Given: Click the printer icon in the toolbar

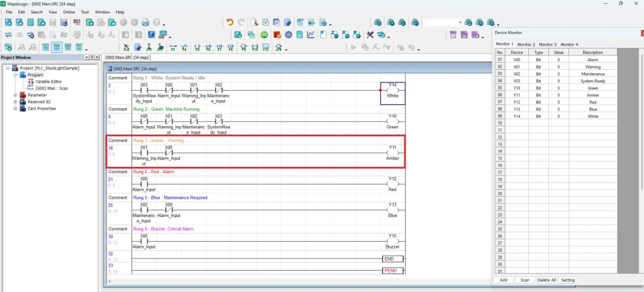Looking at the screenshot, I should 145,22.
